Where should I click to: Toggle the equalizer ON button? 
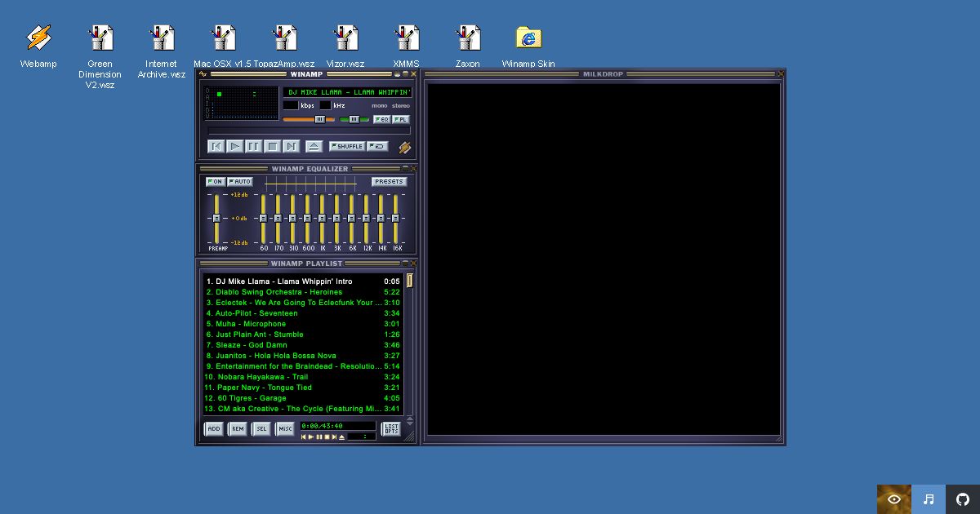(x=215, y=181)
